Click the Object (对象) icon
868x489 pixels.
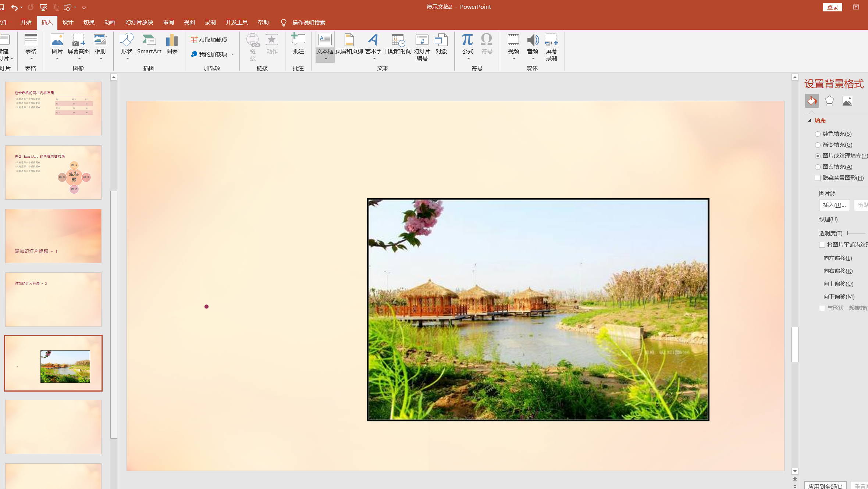coord(441,44)
